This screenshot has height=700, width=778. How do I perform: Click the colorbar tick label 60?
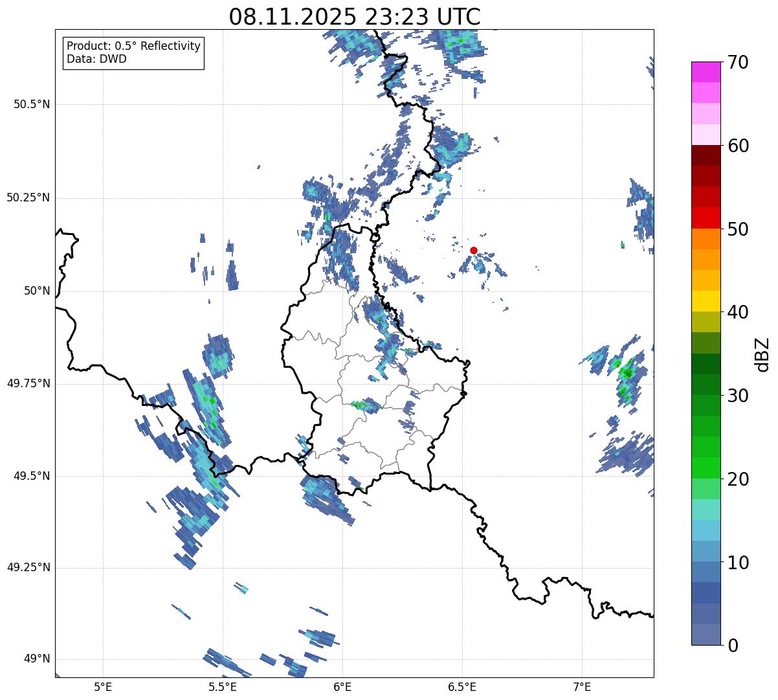click(738, 146)
